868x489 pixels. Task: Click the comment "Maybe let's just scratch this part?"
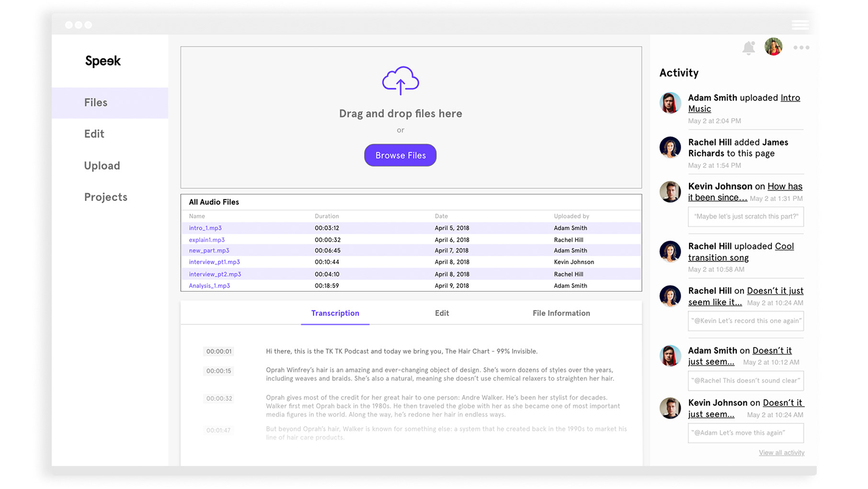point(746,217)
